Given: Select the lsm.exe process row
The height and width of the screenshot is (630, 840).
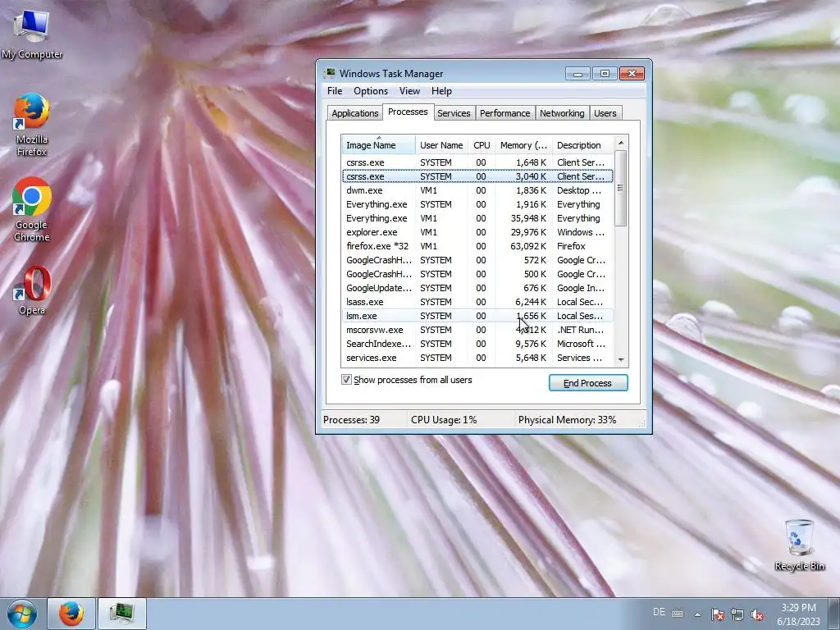Looking at the screenshot, I should (477, 316).
